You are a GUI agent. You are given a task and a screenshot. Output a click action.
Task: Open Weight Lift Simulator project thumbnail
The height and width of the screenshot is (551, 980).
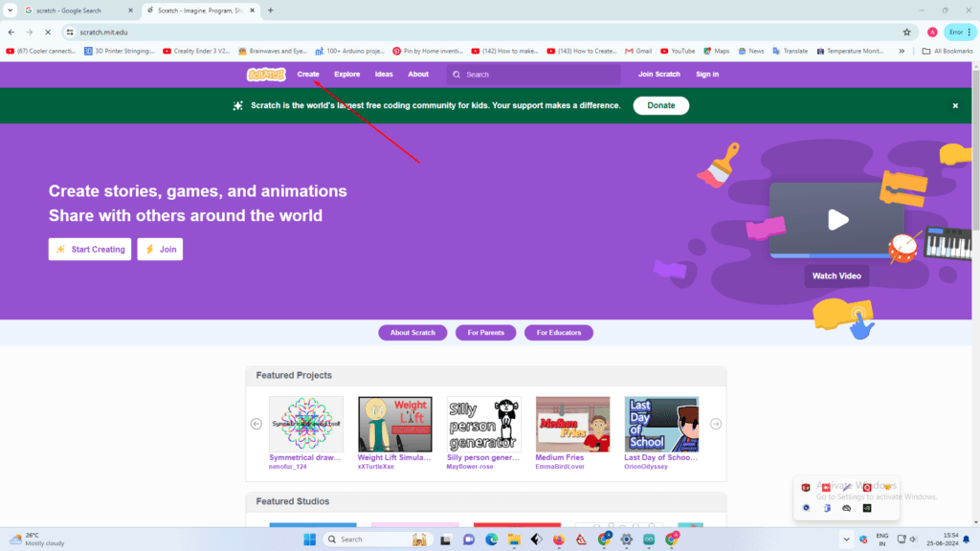point(395,424)
